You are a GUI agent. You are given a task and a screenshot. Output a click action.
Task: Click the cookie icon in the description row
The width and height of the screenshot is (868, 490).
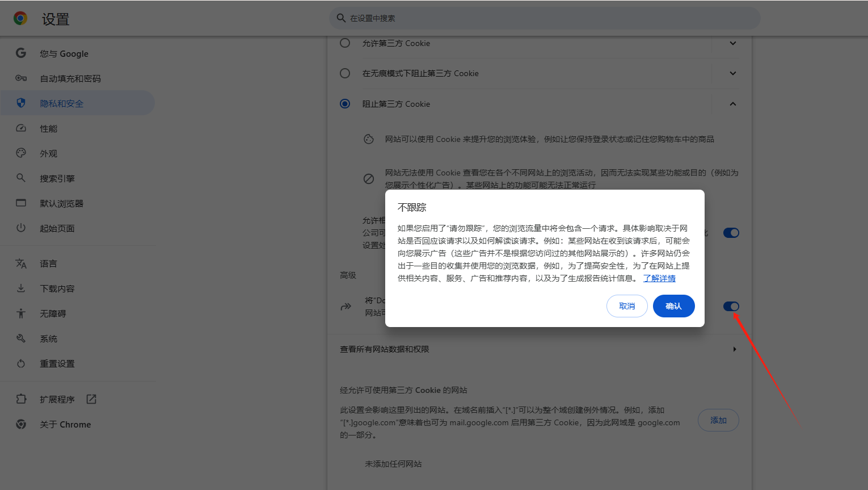pyautogui.click(x=369, y=139)
